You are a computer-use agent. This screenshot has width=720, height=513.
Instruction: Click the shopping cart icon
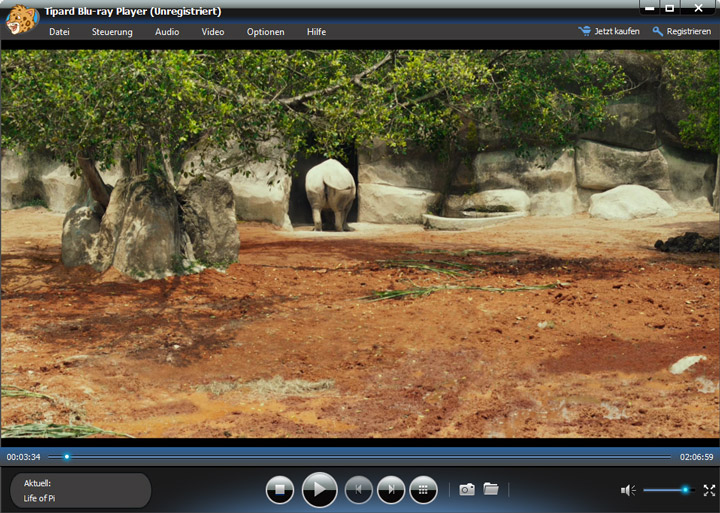coord(585,31)
